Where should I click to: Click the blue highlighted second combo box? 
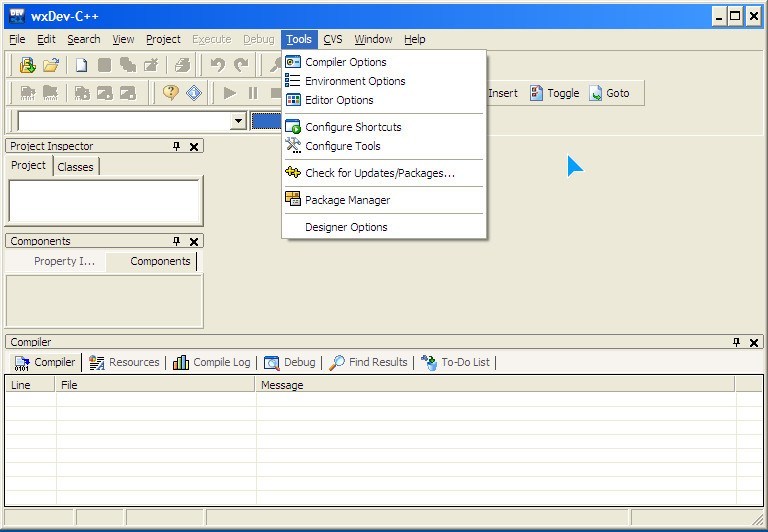click(x=266, y=121)
